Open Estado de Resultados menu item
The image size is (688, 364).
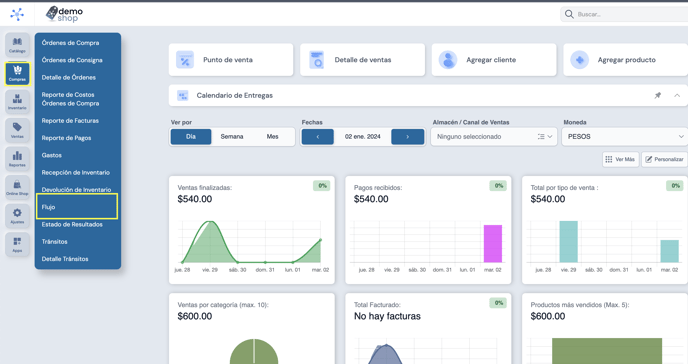pyautogui.click(x=72, y=225)
